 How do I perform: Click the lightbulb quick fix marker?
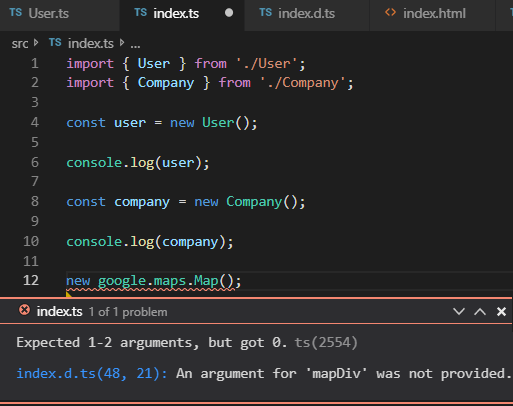69,294
